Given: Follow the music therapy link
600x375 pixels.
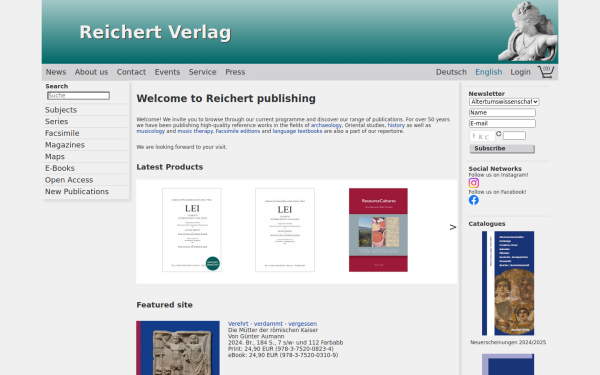Looking at the screenshot, I should pos(195,131).
